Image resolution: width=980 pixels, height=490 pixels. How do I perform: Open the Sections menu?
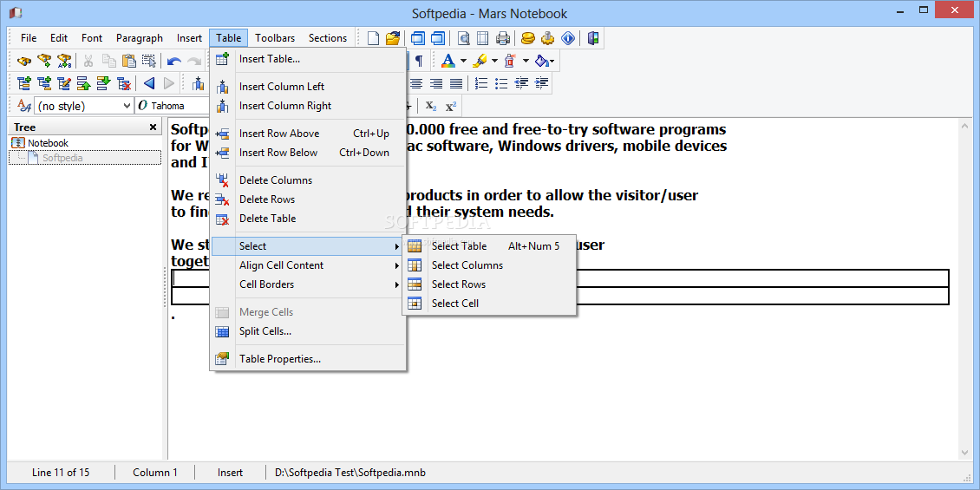pos(328,38)
